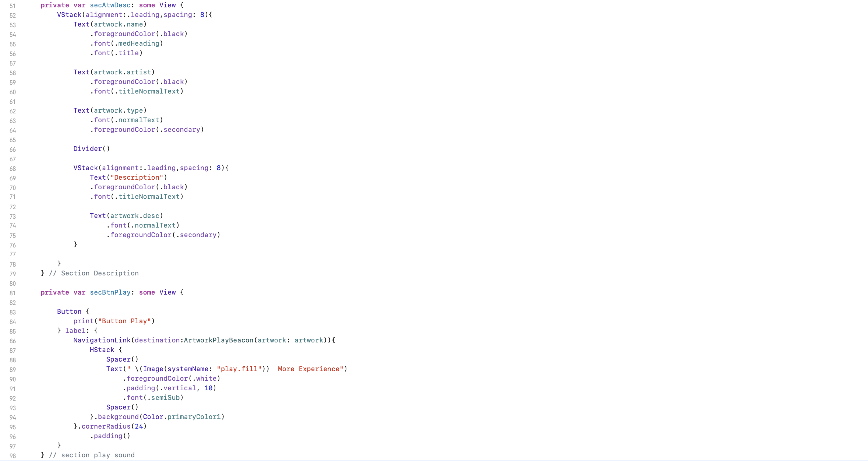The width and height of the screenshot is (868, 461).
Task: Click .semiSub font value
Action: click(x=165, y=398)
